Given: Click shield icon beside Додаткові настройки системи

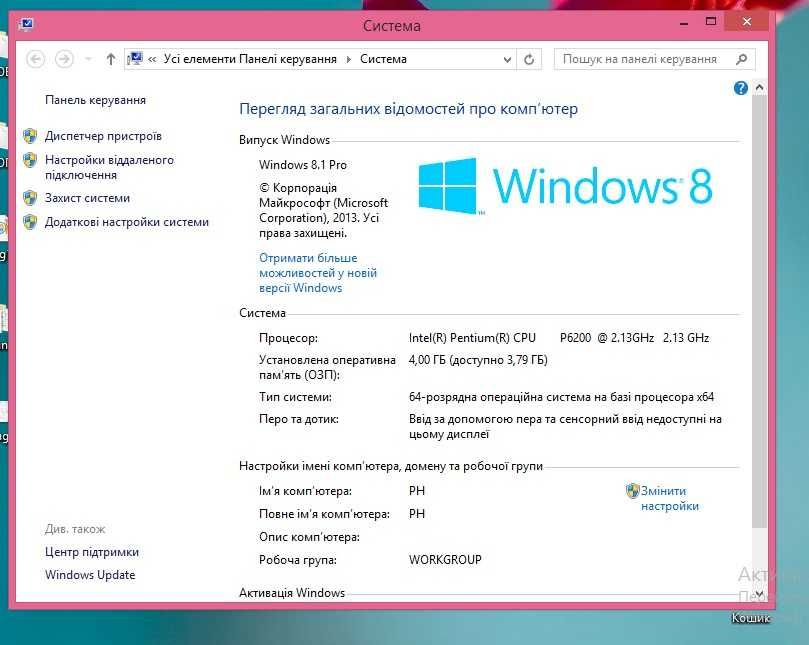Looking at the screenshot, I should click(x=30, y=222).
